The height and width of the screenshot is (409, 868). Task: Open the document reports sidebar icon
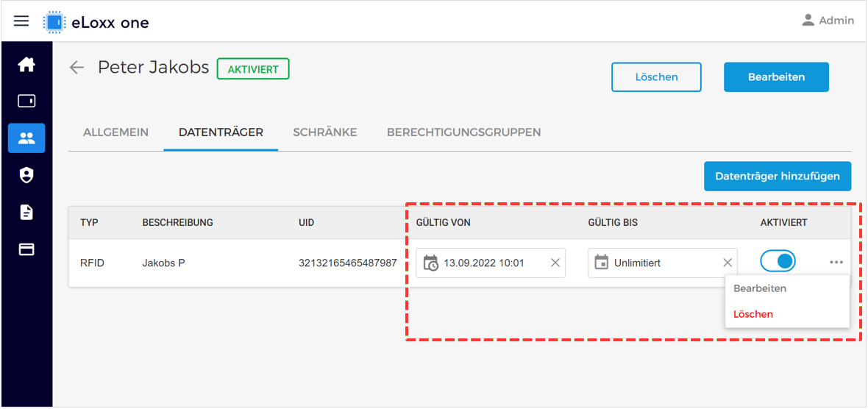(26, 213)
